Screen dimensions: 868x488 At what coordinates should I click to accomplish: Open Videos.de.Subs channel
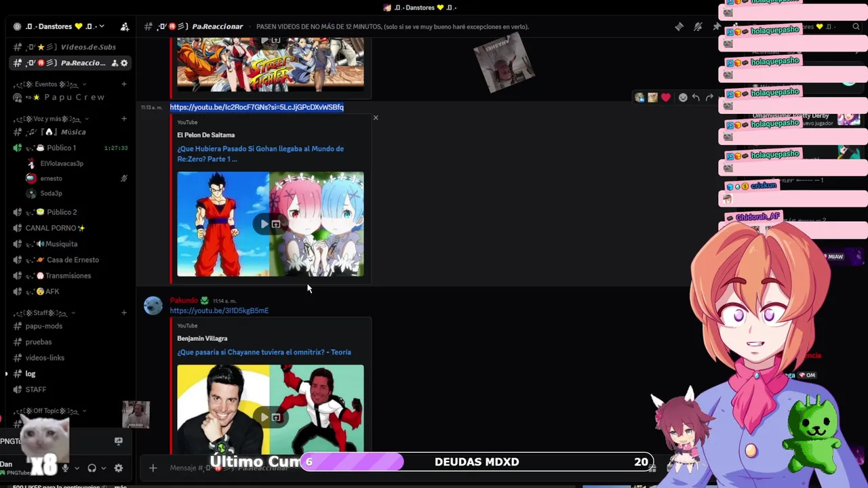(71, 47)
